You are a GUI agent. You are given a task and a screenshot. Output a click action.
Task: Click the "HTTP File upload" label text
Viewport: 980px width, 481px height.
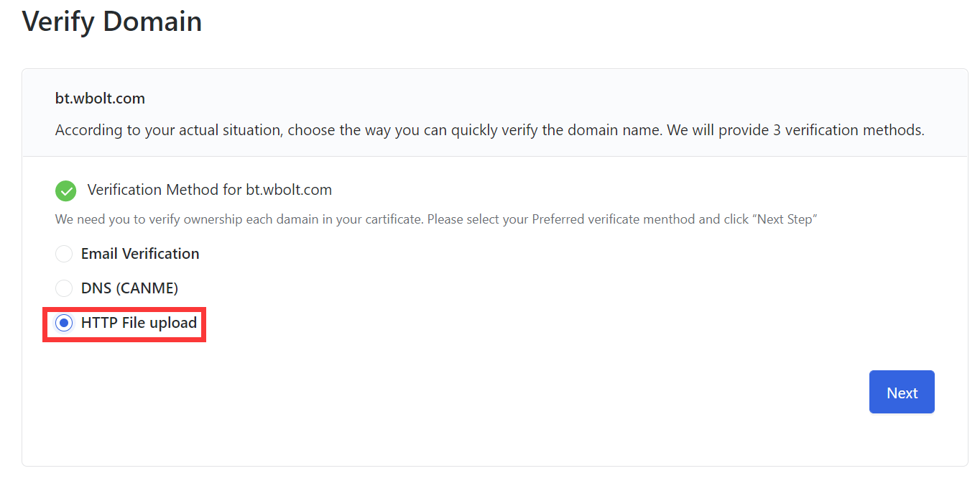[x=139, y=323]
